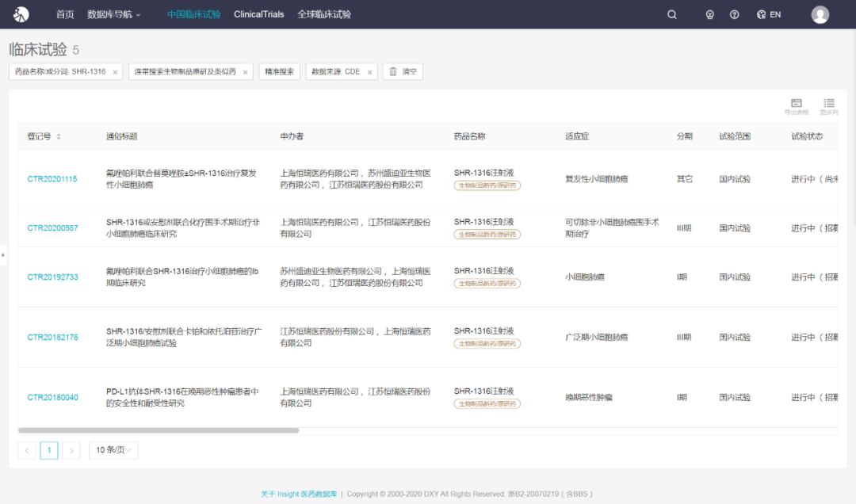856x504 pixels.
Task: Click phase 其它 in CTR20201115 row
Action: tap(685, 179)
